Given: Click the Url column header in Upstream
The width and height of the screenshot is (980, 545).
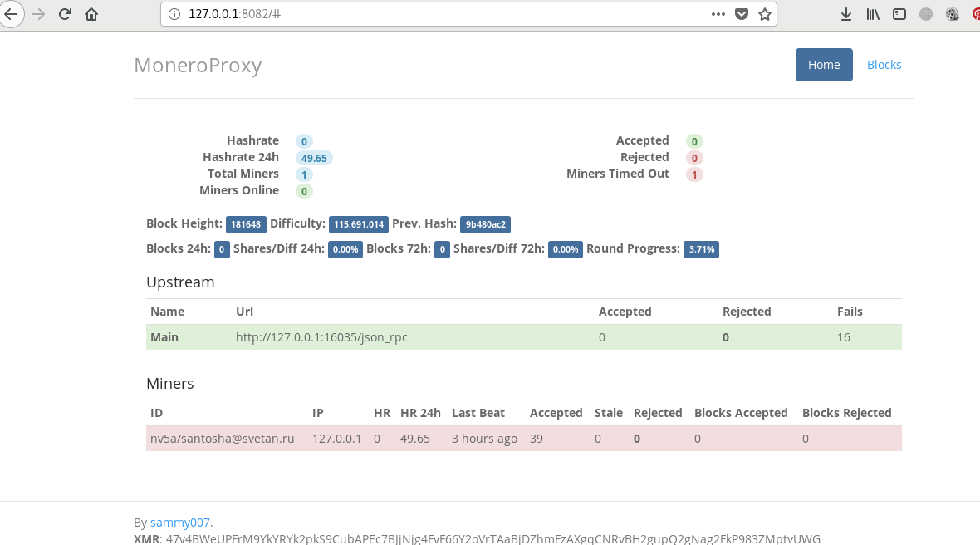Looking at the screenshot, I should (244, 312).
